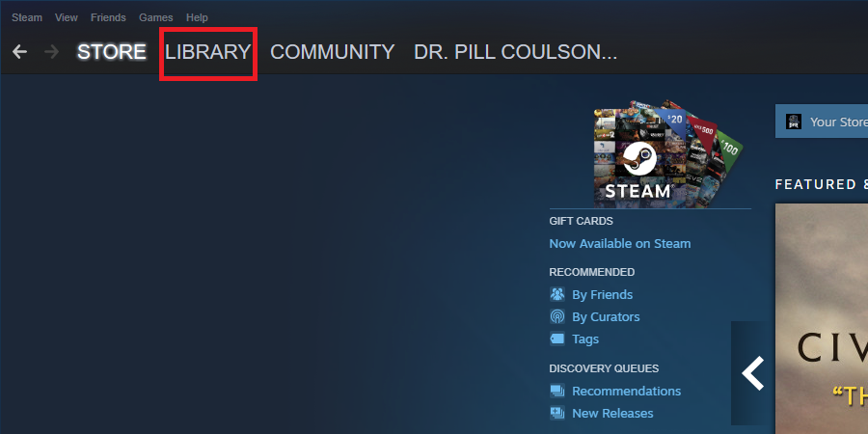Open the View menu

(x=67, y=17)
